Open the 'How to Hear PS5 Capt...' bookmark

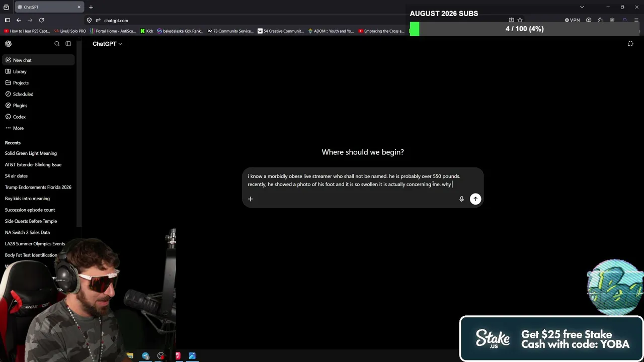(27, 31)
